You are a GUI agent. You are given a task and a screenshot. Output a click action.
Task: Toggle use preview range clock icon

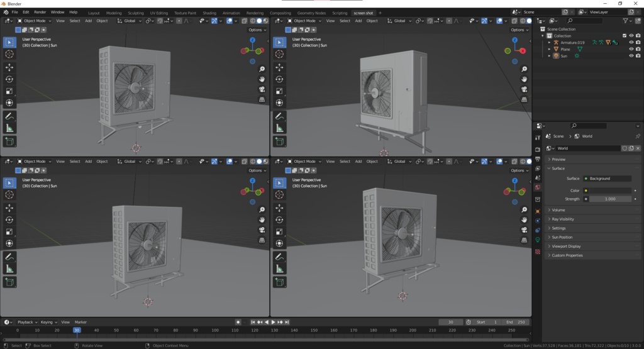click(469, 323)
